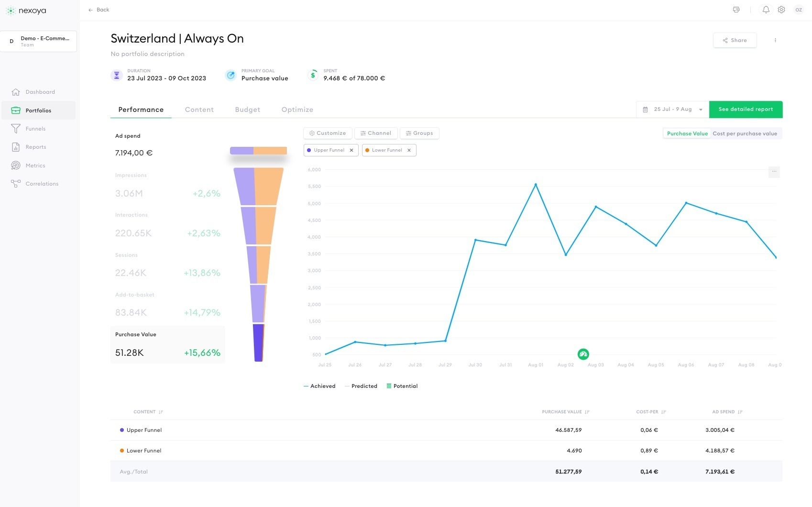Click the Share button
812x507 pixels.
pos(735,40)
